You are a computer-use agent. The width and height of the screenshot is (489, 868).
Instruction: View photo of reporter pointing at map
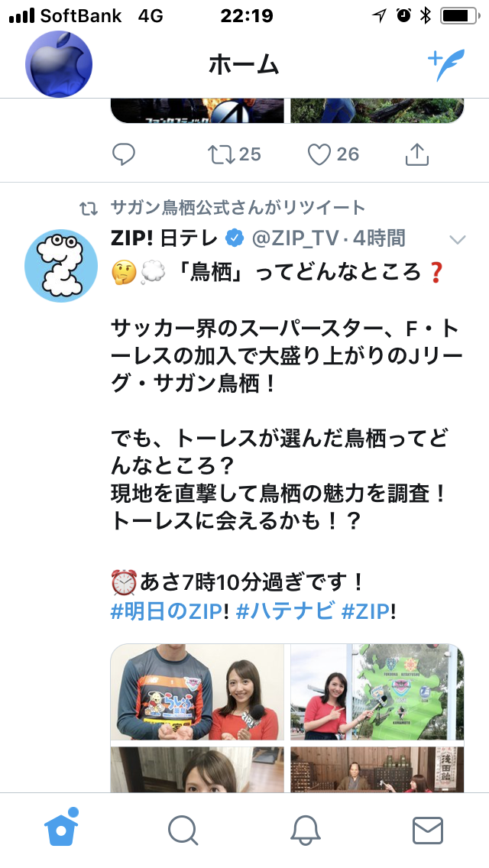pyautogui.click(x=377, y=692)
